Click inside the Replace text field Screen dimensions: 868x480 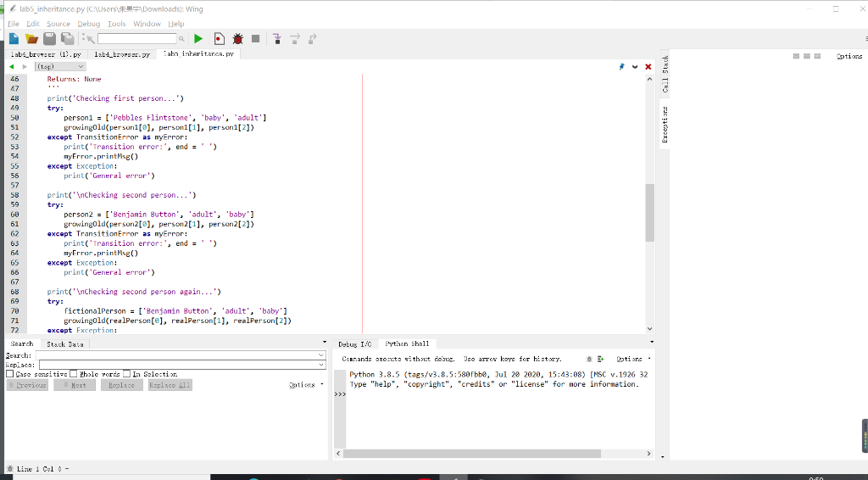pyautogui.click(x=178, y=365)
